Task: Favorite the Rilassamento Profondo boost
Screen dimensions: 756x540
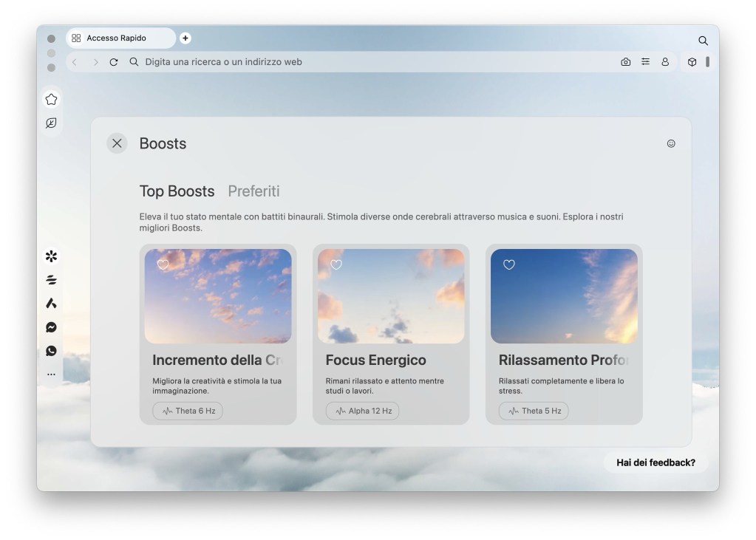Action: (509, 264)
